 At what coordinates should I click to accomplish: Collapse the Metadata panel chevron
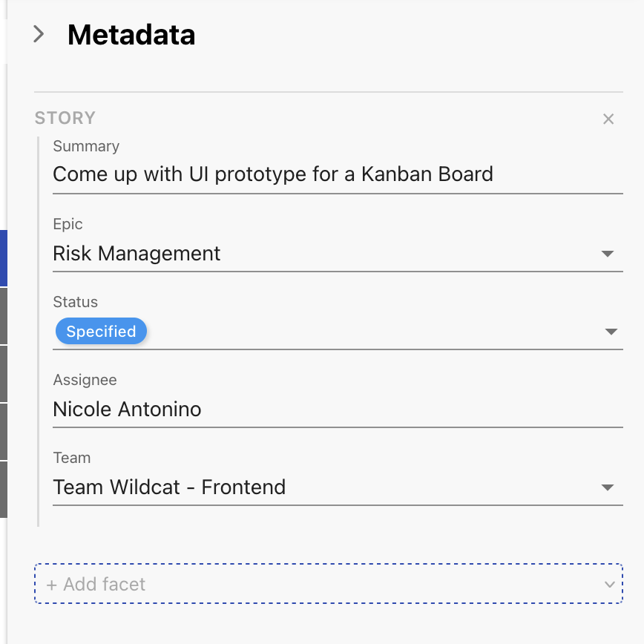click(x=39, y=34)
